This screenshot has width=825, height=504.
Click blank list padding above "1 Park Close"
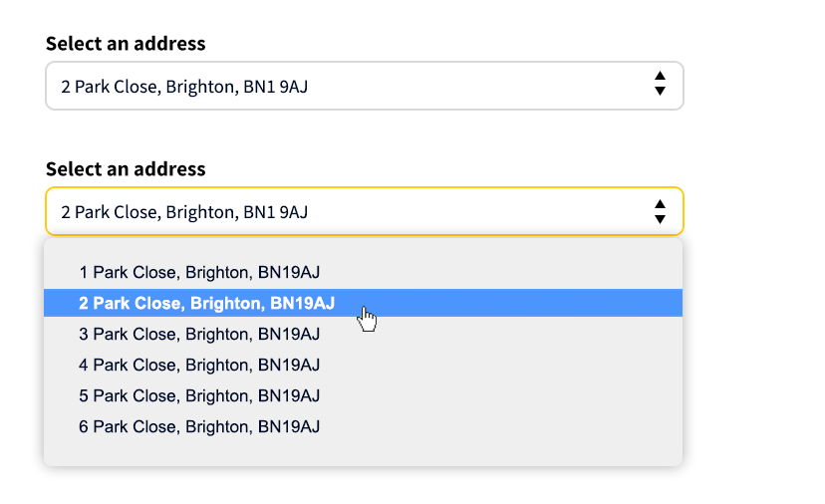364,247
